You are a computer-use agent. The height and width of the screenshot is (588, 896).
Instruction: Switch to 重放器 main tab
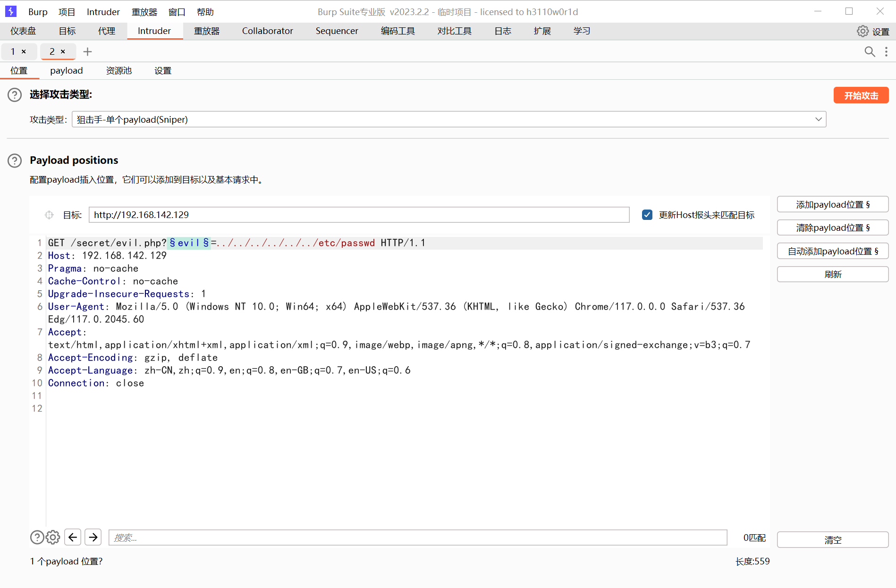[207, 31]
